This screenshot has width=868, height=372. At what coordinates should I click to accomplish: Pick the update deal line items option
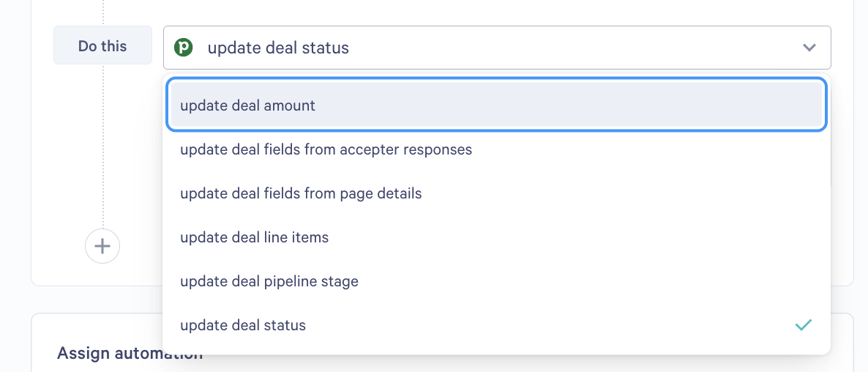[496, 237]
